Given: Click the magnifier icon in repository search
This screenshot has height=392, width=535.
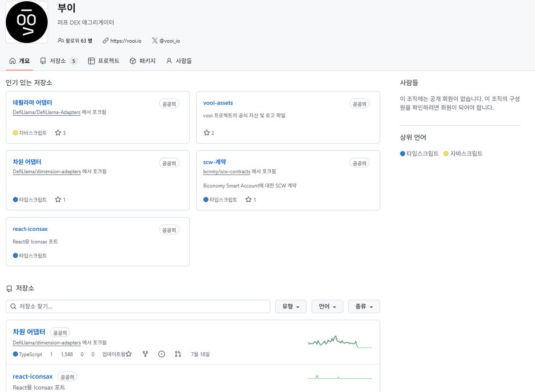Looking at the screenshot, I should [13, 306].
